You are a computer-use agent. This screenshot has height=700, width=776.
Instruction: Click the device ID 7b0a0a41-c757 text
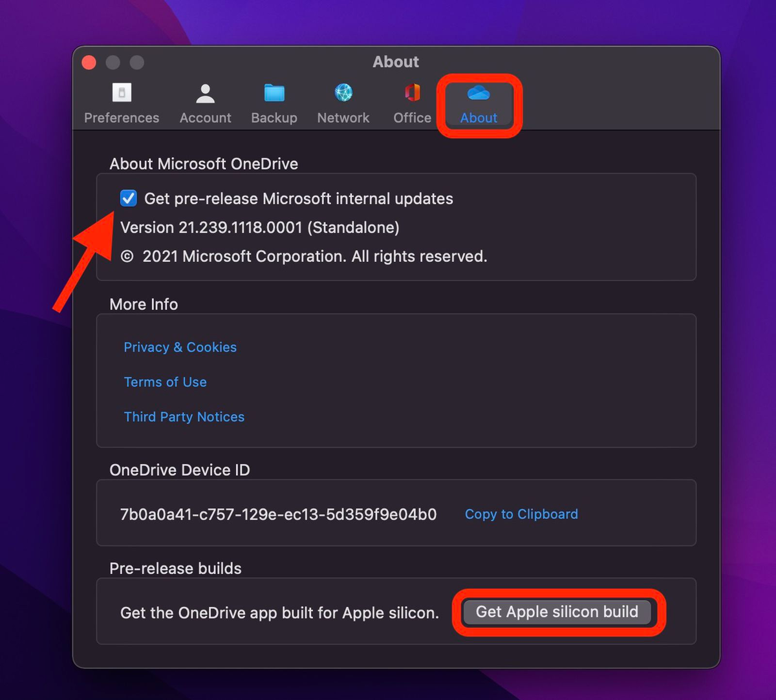point(278,514)
